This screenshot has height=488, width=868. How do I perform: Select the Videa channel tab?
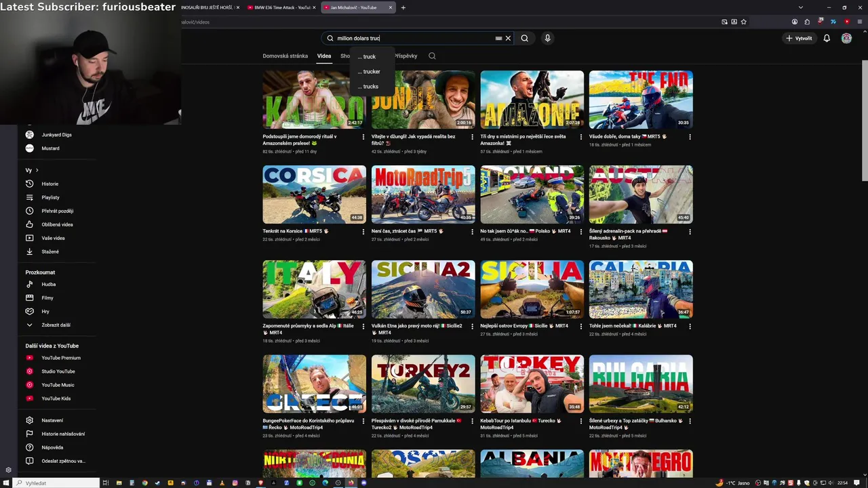pos(324,56)
